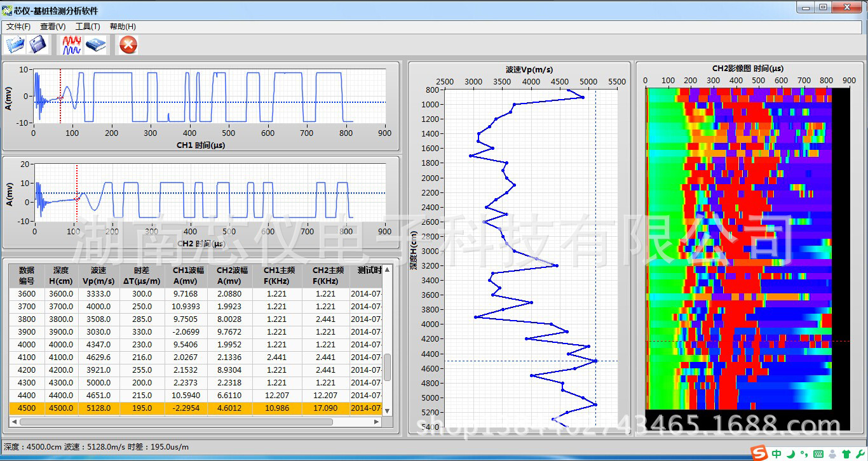Viewport: 868px width, 461px height.
Task: Open the 工具(T) menu
Action: point(88,27)
